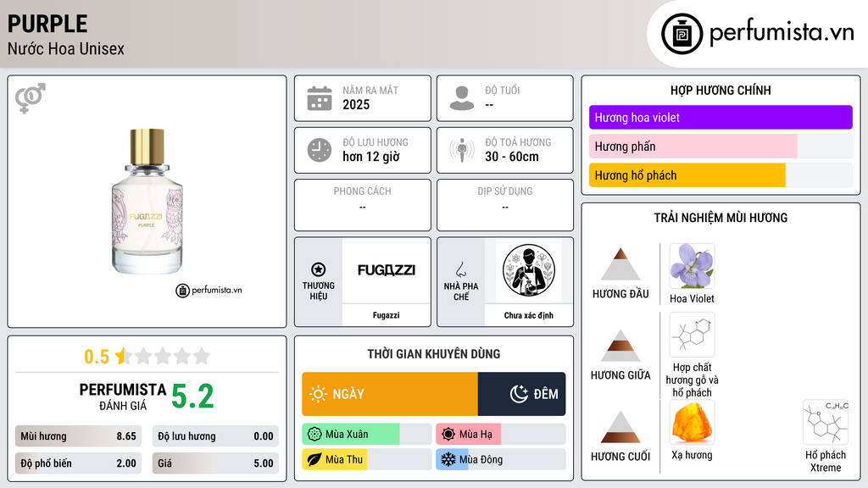Image resolution: width=868 pixels, height=488 pixels.
Task: Click the green 5.2 Perfumista score
Action: (192, 396)
